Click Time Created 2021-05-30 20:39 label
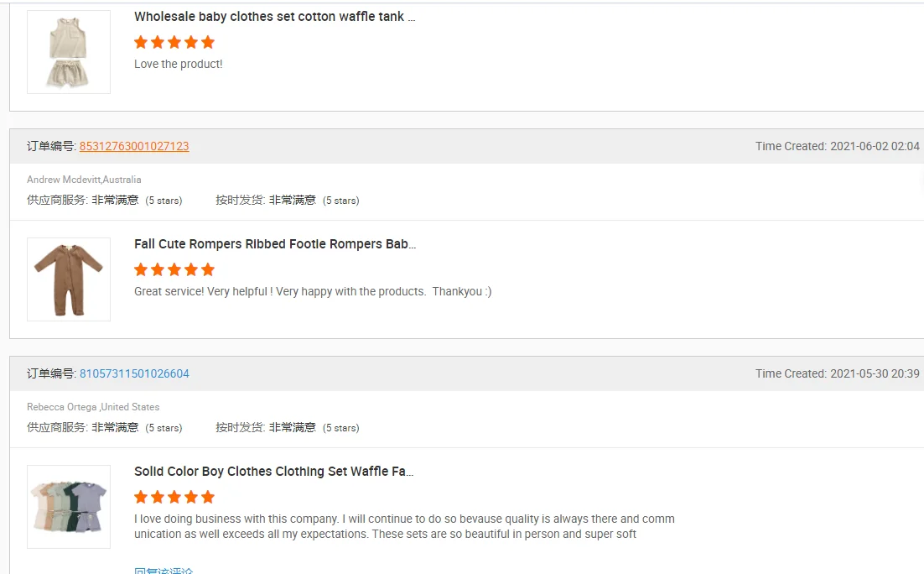The image size is (924, 574). 838,373
